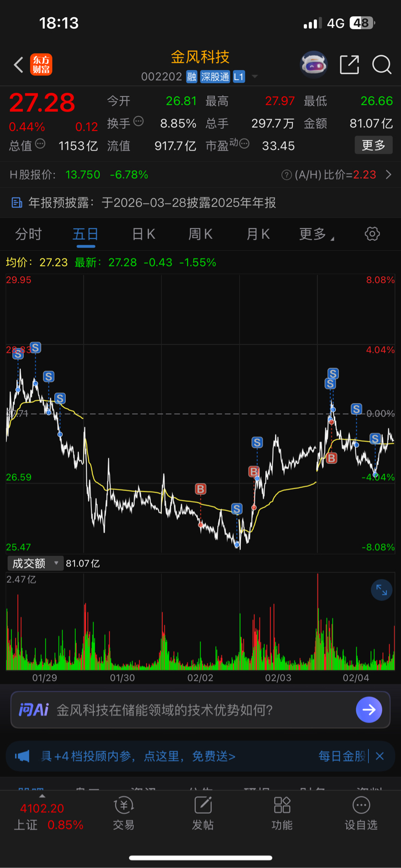Tap the rightmost S marker on 02/04

pos(375,439)
